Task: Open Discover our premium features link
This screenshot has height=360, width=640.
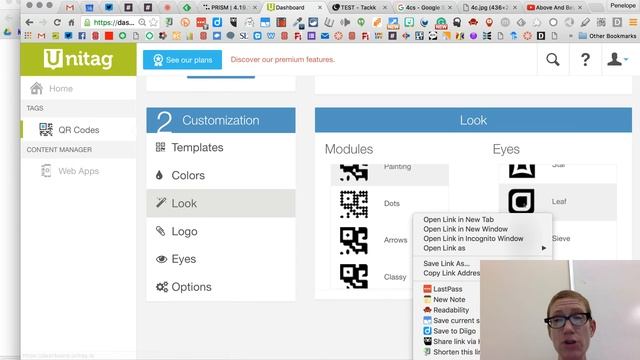Action: (282, 60)
